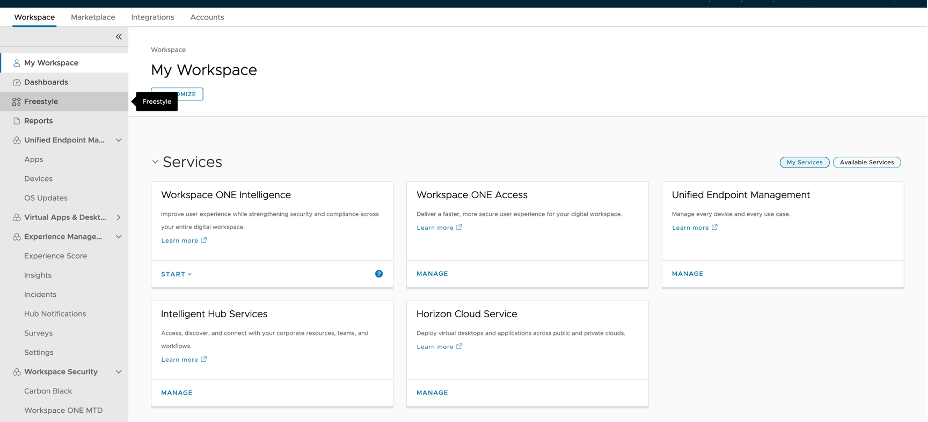Toggle the Available Services filter
Image resolution: width=928 pixels, height=422 pixels.
[x=868, y=162]
